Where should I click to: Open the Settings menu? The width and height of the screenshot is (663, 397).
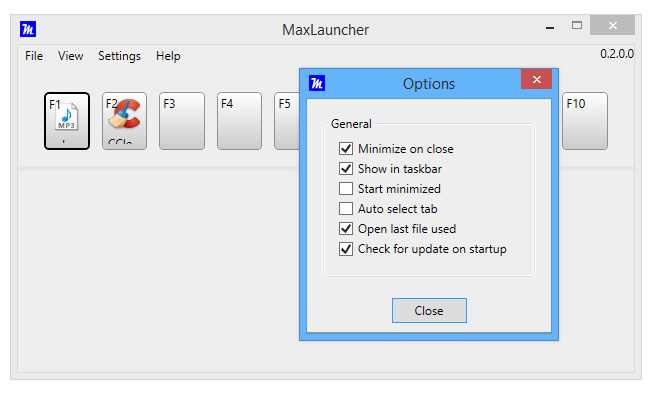pos(119,56)
